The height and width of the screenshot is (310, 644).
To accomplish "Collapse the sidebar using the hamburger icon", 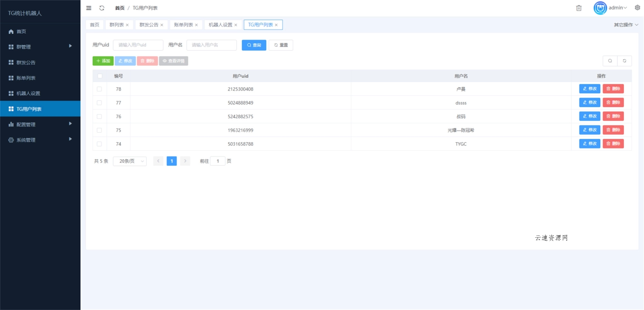I will tap(89, 8).
